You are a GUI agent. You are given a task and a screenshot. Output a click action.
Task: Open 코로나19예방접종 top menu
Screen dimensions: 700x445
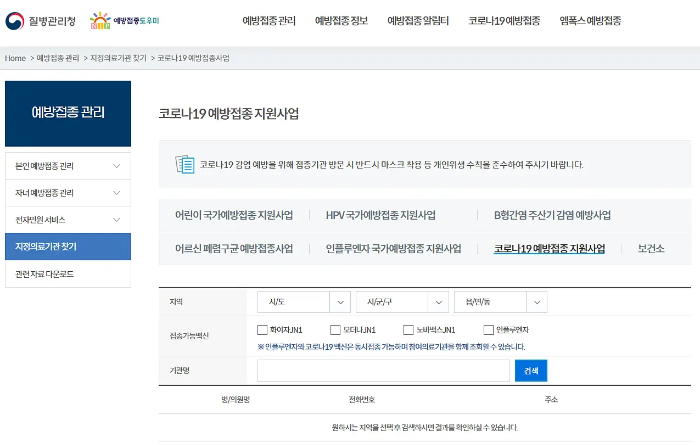coord(504,21)
